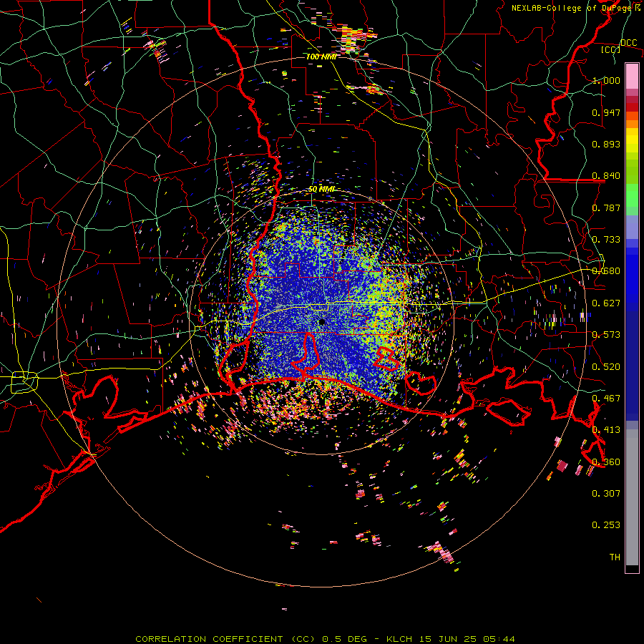Screen dimensions: 644x644
Task: Click the 100 NMI range ring label
Action: pyautogui.click(x=321, y=57)
